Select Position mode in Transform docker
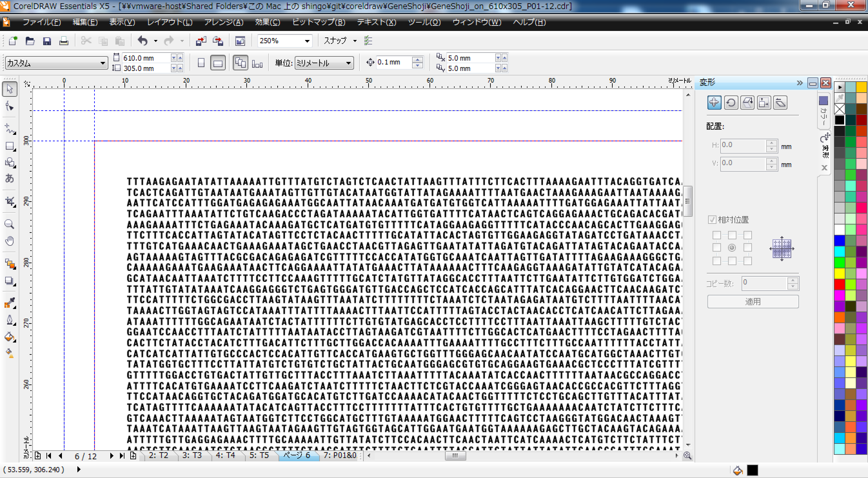Viewport: 868px width, 478px height. point(714,103)
